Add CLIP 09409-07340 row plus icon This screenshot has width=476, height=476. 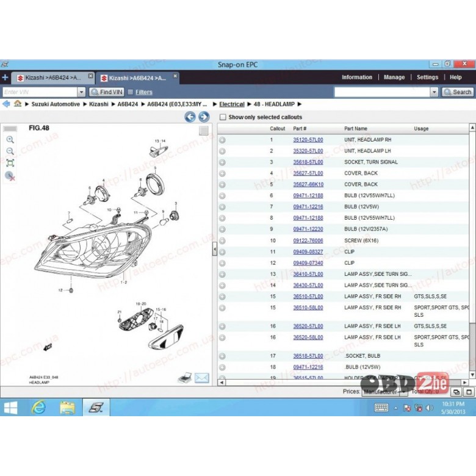(x=222, y=263)
